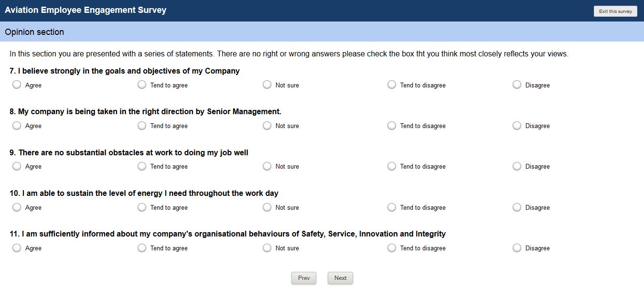Choose Agree for organisational behaviours statement
This screenshot has width=644, height=290.
point(17,248)
